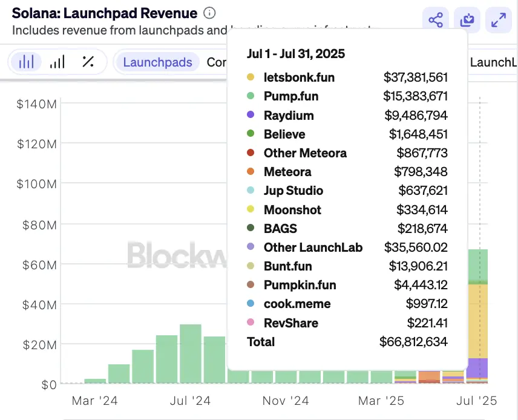This screenshot has height=420, width=518.
Task: Select the stacked bar chart view icon
Action: point(26,62)
